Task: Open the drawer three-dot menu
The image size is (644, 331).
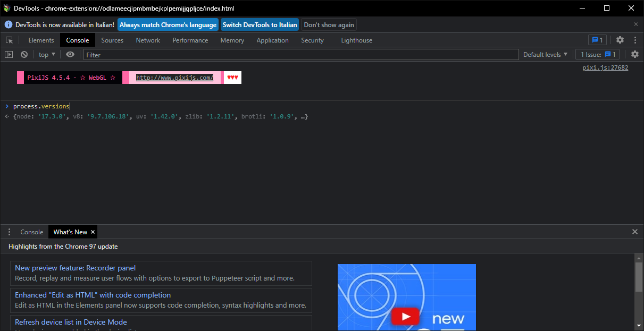Action: pos(9,232)
